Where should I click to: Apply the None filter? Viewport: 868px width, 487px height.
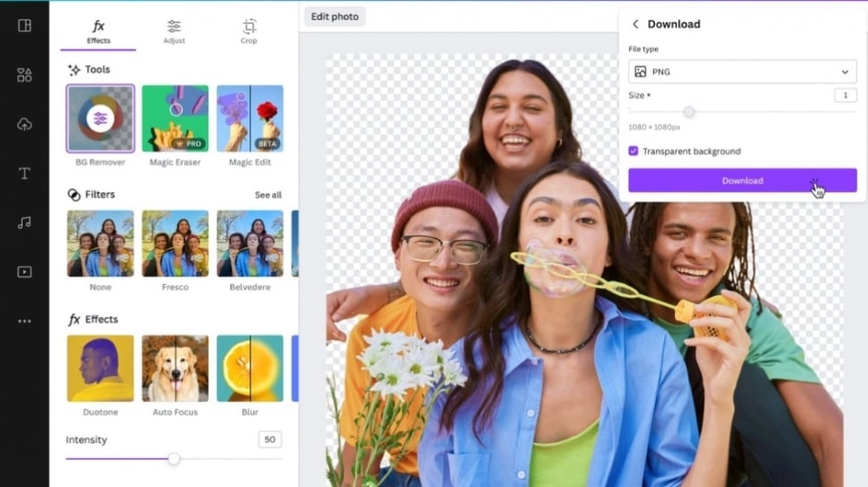[100, 243]
